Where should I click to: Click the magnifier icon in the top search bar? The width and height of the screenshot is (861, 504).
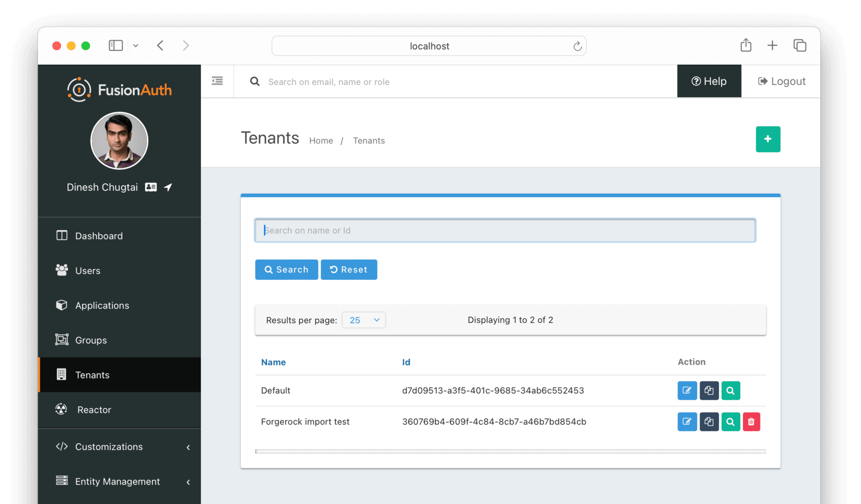[255, 81]
